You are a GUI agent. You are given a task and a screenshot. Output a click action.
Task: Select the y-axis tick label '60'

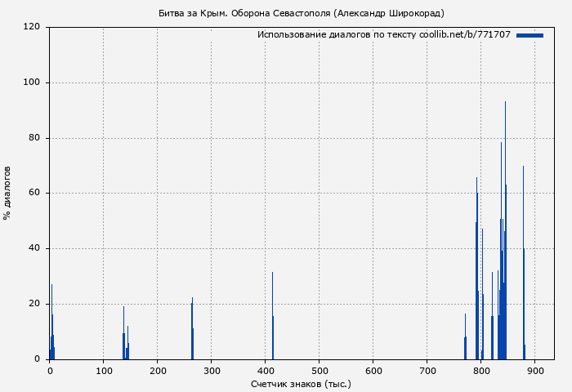coord(35,194)
